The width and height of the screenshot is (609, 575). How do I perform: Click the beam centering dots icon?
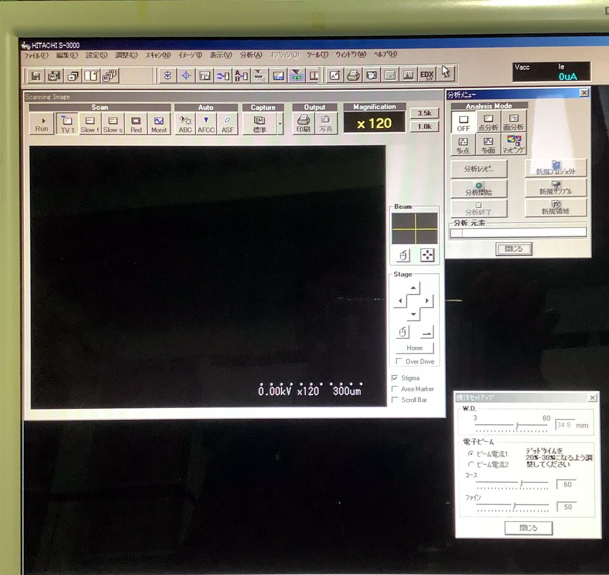pyautogui.click(x=427, y=255)
